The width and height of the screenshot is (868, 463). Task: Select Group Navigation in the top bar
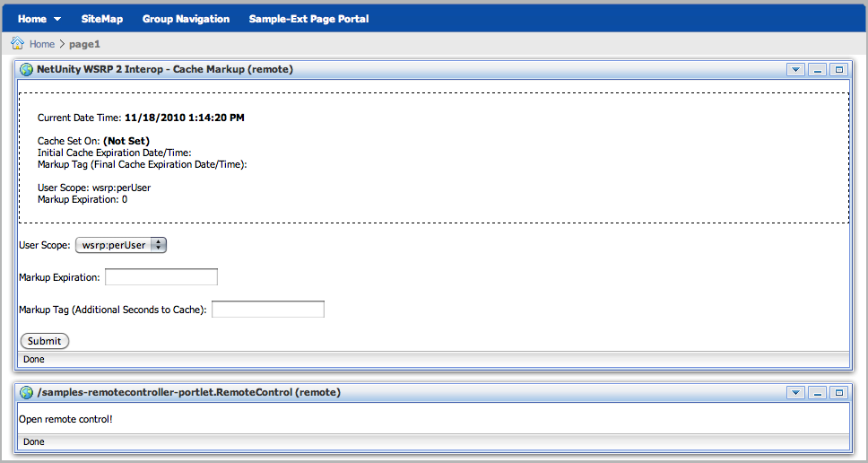coord(186,19)
